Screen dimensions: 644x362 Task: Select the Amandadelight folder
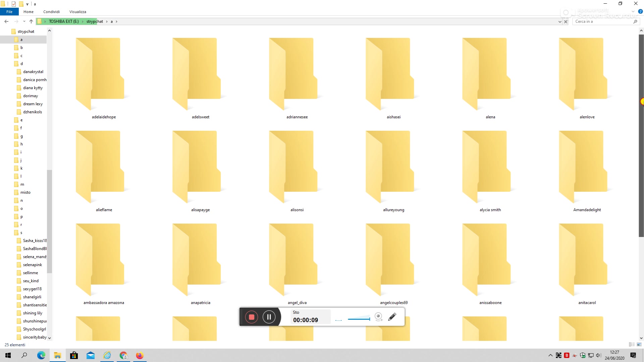587,171
